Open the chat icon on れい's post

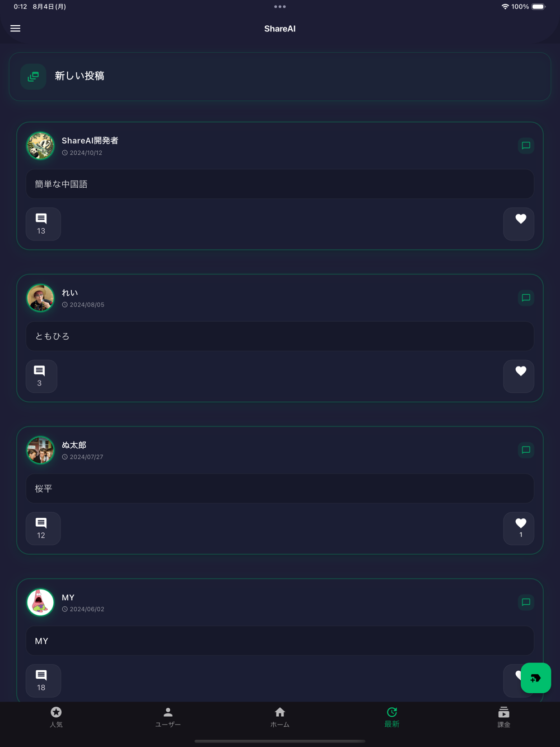click(x=526, y=298)
